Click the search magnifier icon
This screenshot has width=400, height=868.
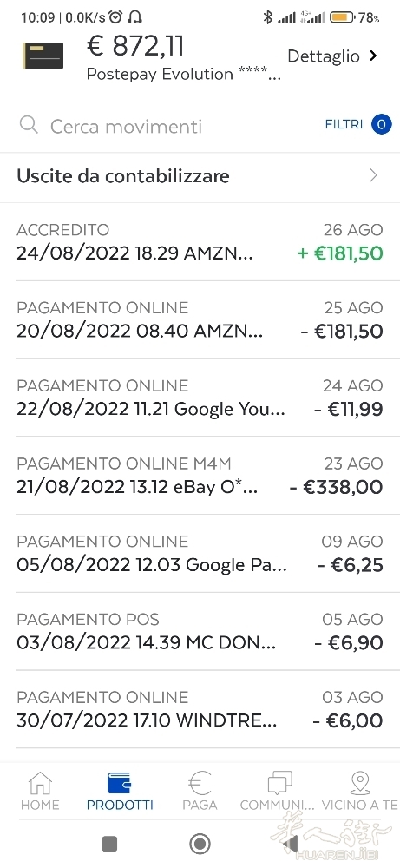(29, 125)
